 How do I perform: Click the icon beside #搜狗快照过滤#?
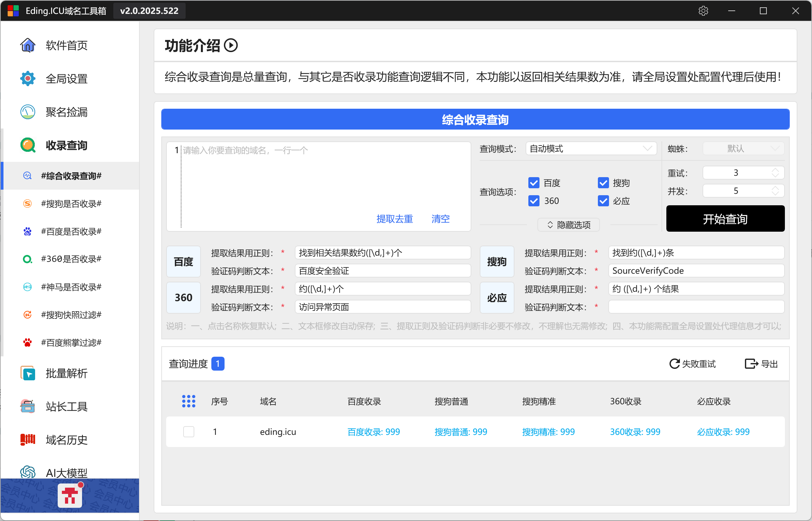pyautogui.click(x=27, y=315)
